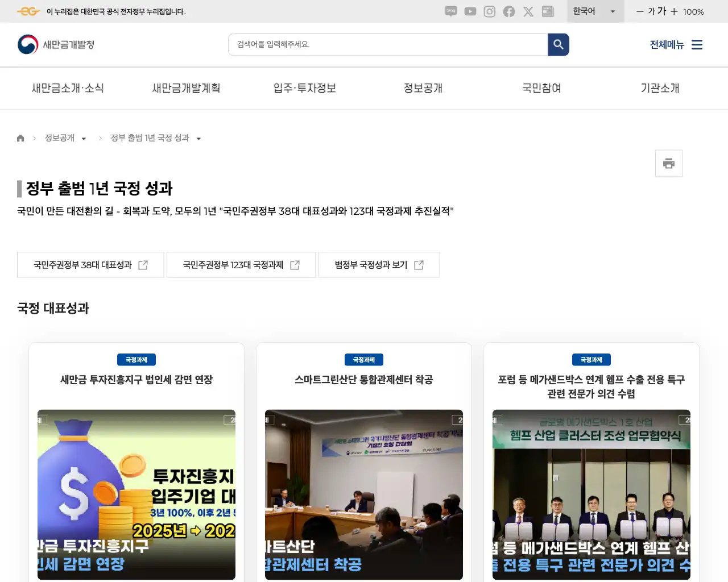Viewport: 728px width, 582px height.
Task: Focus the 검색어를 입력해주세요 search field
Action: pos(388,44)
